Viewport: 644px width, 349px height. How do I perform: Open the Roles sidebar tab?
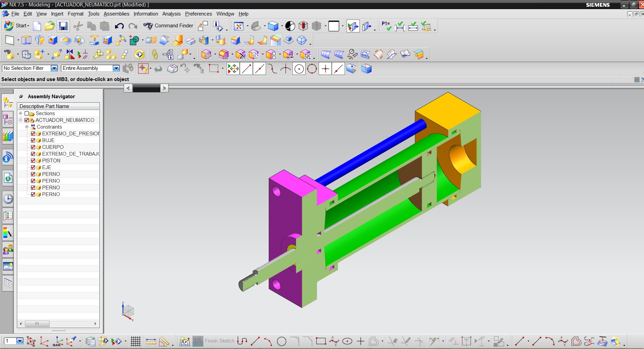pos(8,249)
